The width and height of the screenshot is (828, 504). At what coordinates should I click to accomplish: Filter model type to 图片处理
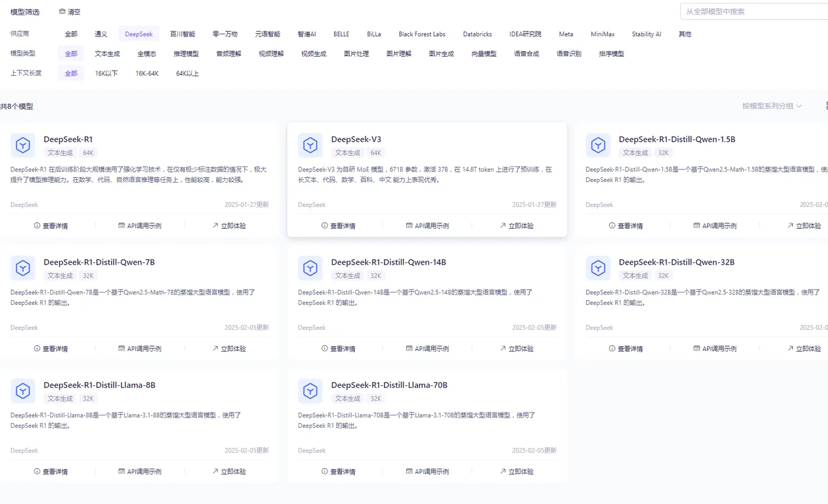357,54
